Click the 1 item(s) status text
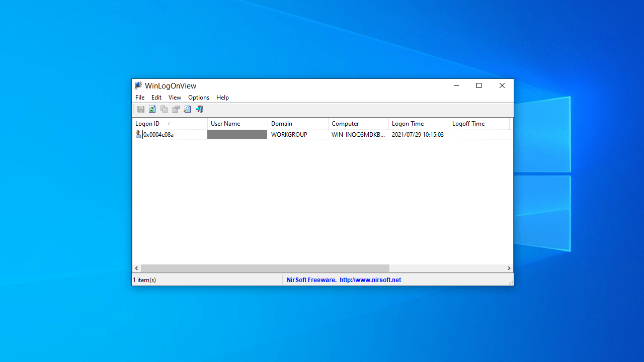Screen dimensions: 644x362 (145, 280)
